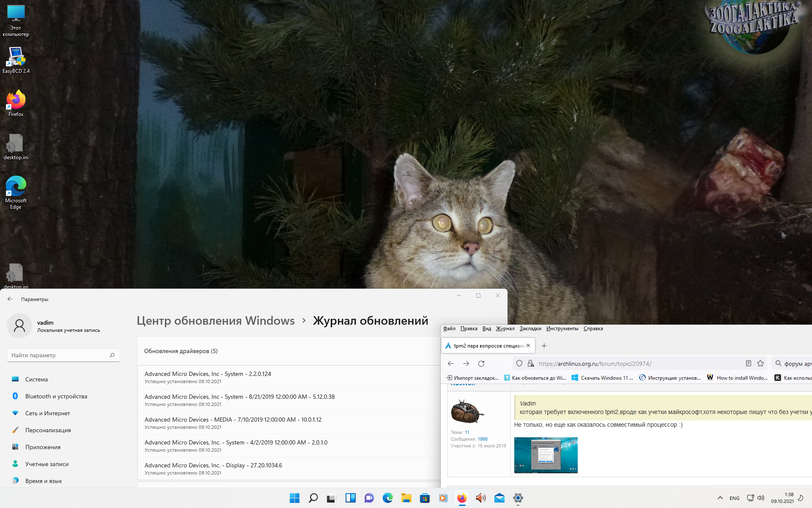Open Закладки menu in Firefox
Image resolution: width=812 pixels, height=508 pixels.
[530, 329]
